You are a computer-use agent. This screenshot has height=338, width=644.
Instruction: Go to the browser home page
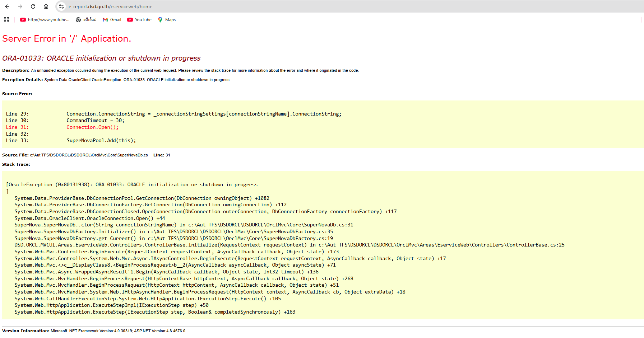pos(46,6)
